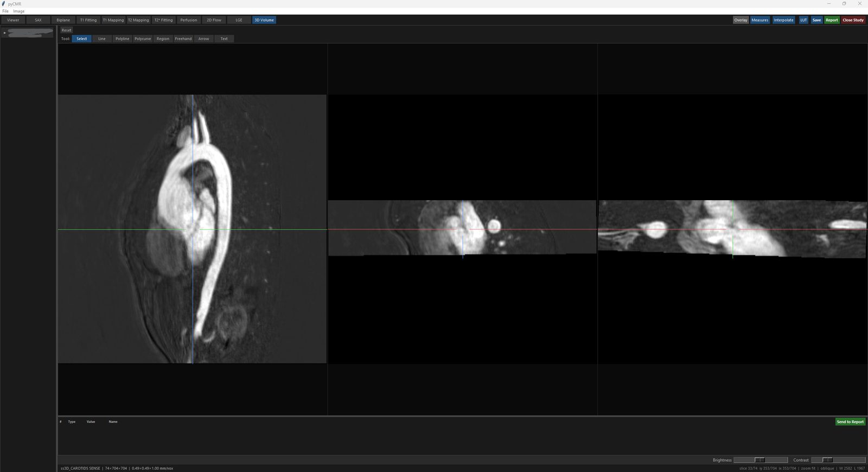Adjust the Brightness slider
The width and height of the screenshot is (868, 472).
click(x=761, y=460)
